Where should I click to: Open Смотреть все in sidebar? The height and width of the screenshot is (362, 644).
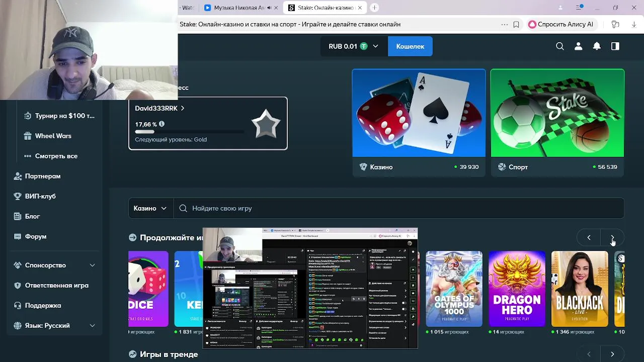pos(56,156)
